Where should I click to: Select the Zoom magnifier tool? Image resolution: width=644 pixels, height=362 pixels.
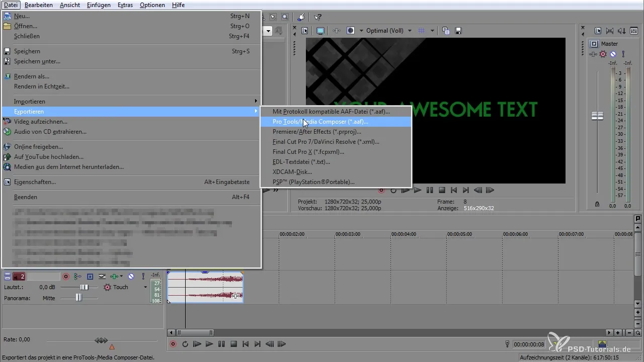coord(285,17)
